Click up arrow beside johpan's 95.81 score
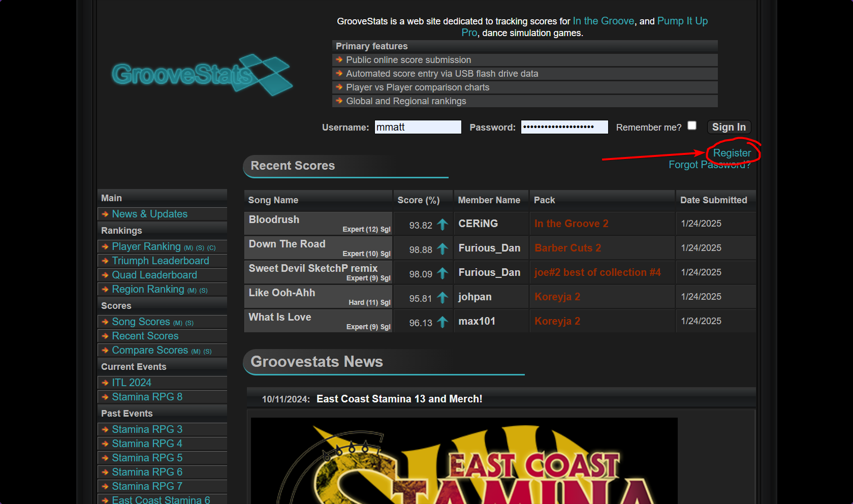Screen dimensions: 853x504 [443, 298]
